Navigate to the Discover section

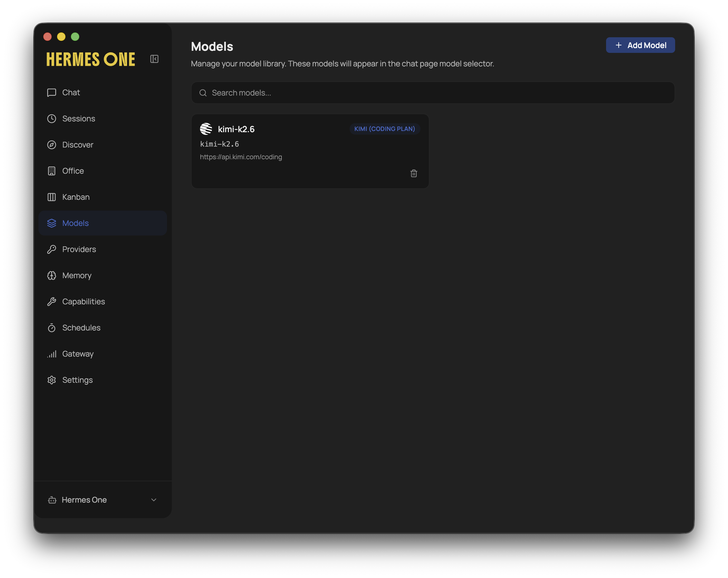(x=103, y=144)
